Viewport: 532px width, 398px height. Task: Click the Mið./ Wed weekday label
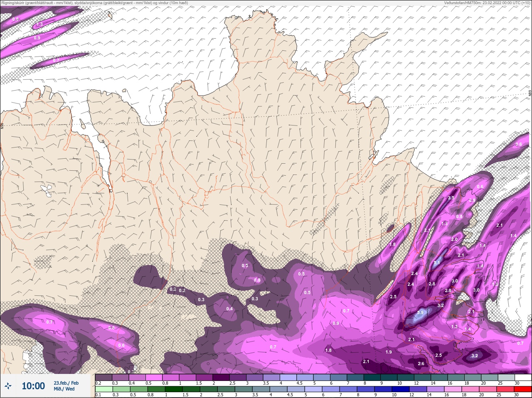coord(64,389)
